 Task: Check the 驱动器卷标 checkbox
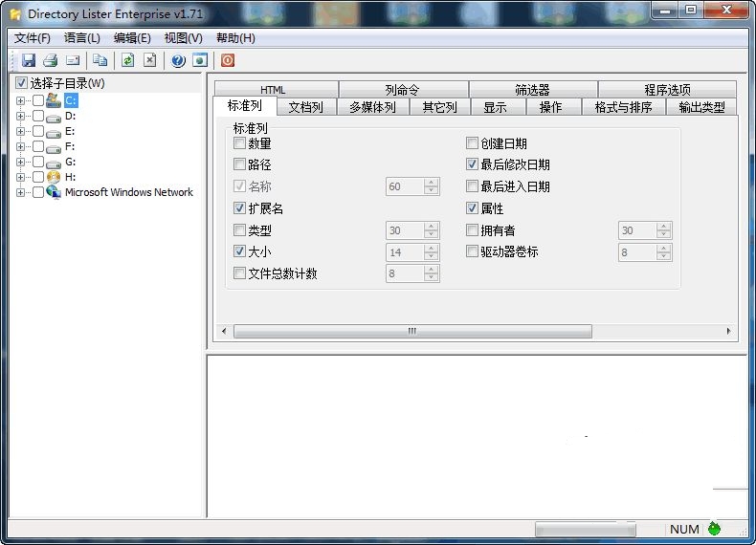472,251
